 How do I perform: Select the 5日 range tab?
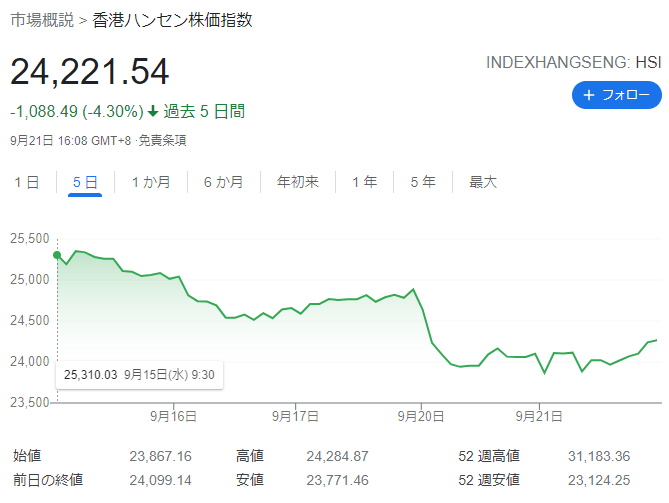coord(85,182)
